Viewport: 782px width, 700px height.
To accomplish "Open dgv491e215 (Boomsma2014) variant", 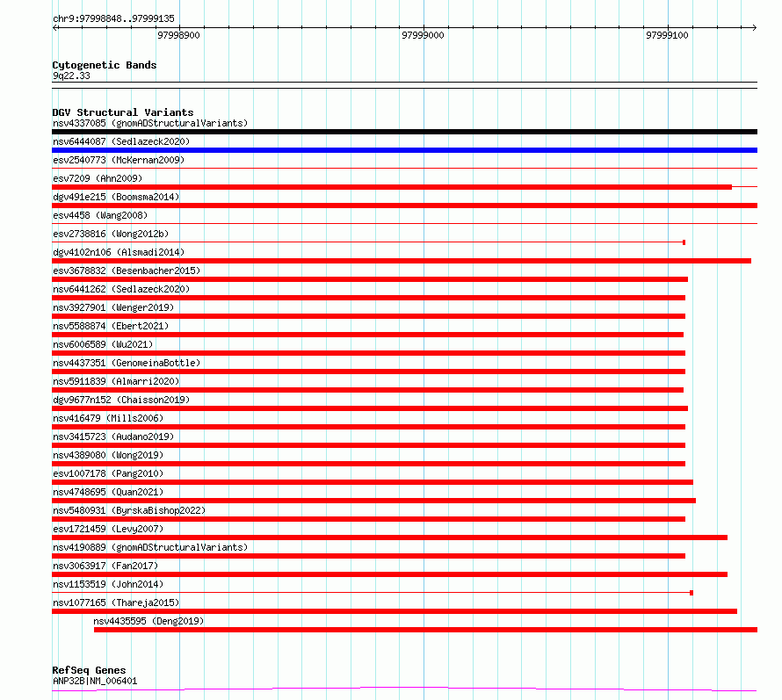I will tap(116, 197).
